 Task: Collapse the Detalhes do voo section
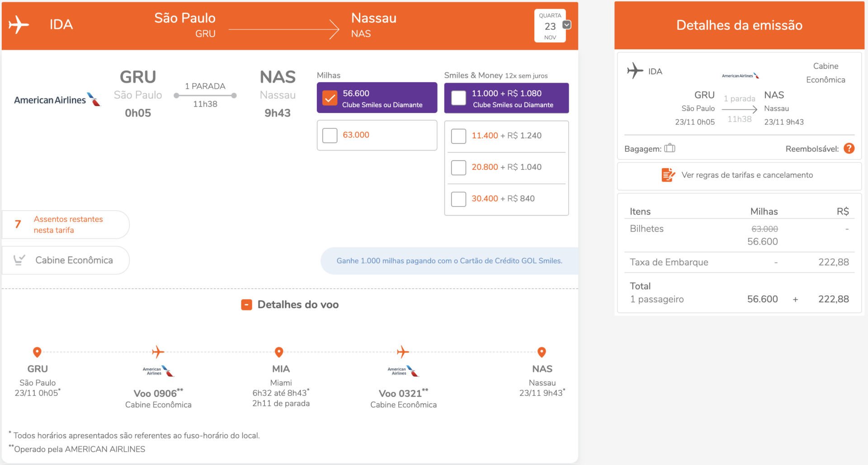pyautogui.click(x=246, y=305)
